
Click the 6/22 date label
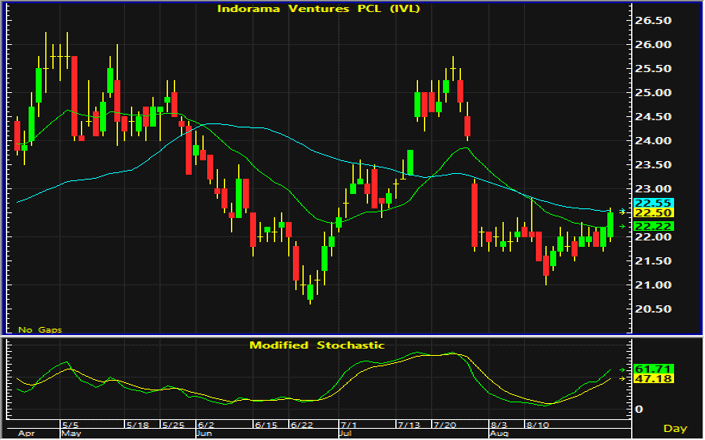pos(302,425)
